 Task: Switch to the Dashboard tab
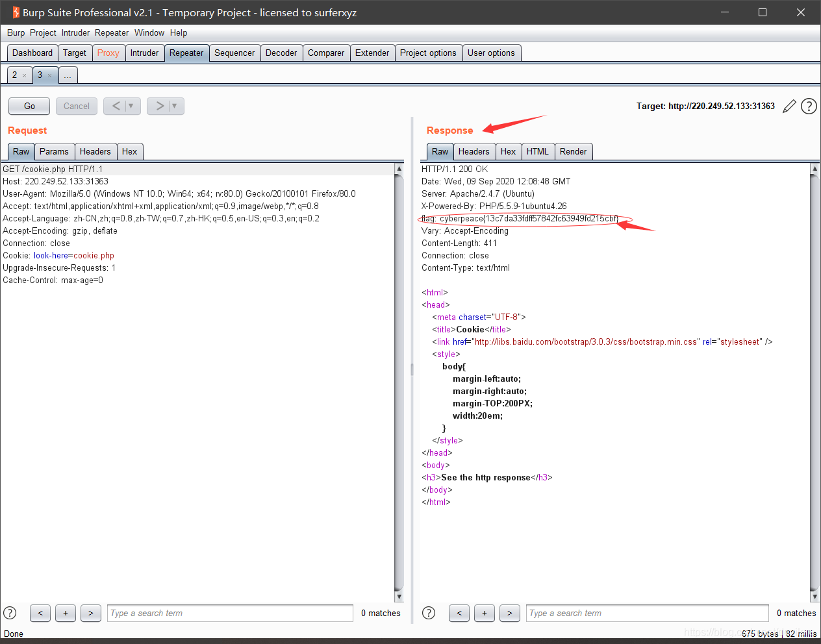click(x=32, y=53)
